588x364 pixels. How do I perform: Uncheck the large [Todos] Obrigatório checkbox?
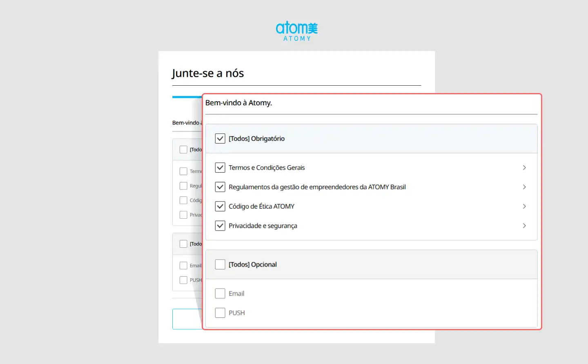click(x=220, y=139)
